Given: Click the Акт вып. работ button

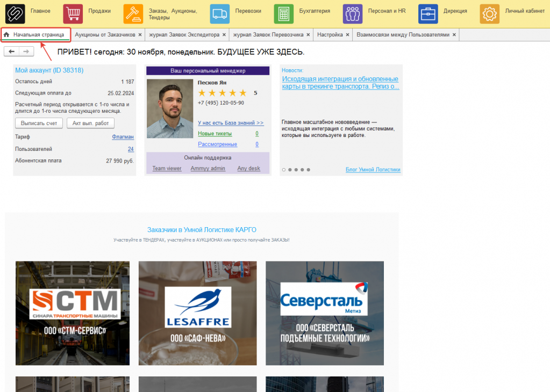Looking at the screenshot, I should [x=90, y=123].
